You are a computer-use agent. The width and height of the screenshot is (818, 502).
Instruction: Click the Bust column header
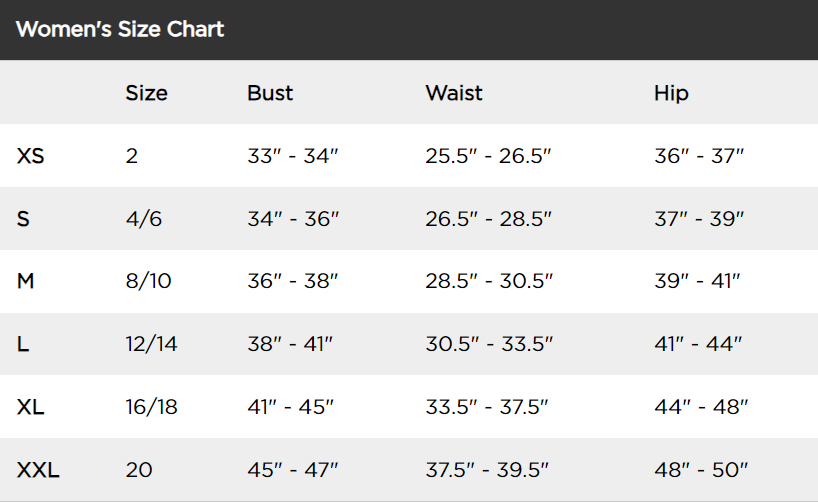pyautogui.click(x=270, y=93)
